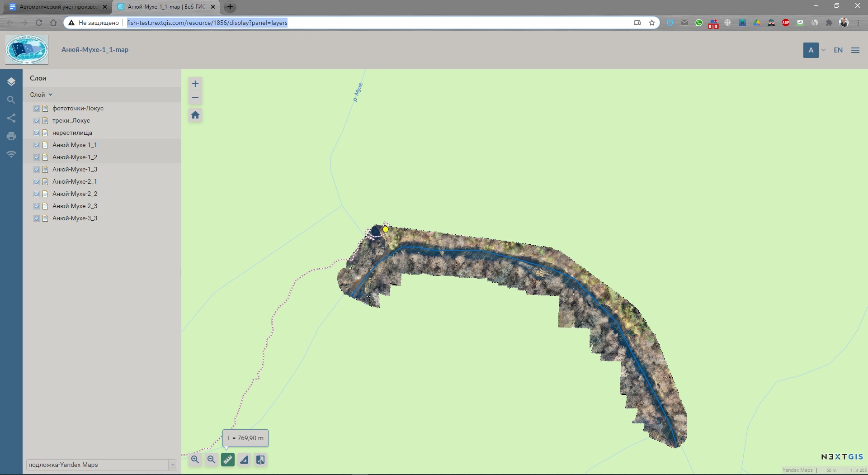Open the connection status wifi icon
This screenshot has height=475, width=868.
(x=11, y=154)
